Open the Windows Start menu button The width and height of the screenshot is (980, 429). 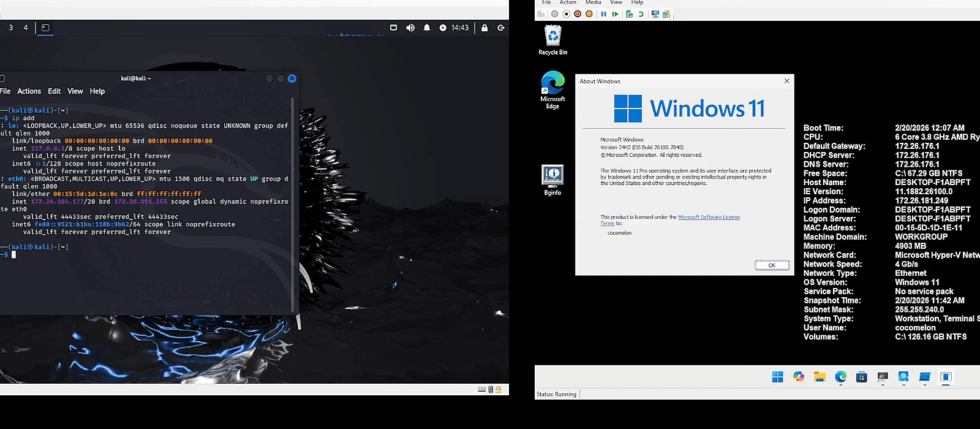pos(777,377)
